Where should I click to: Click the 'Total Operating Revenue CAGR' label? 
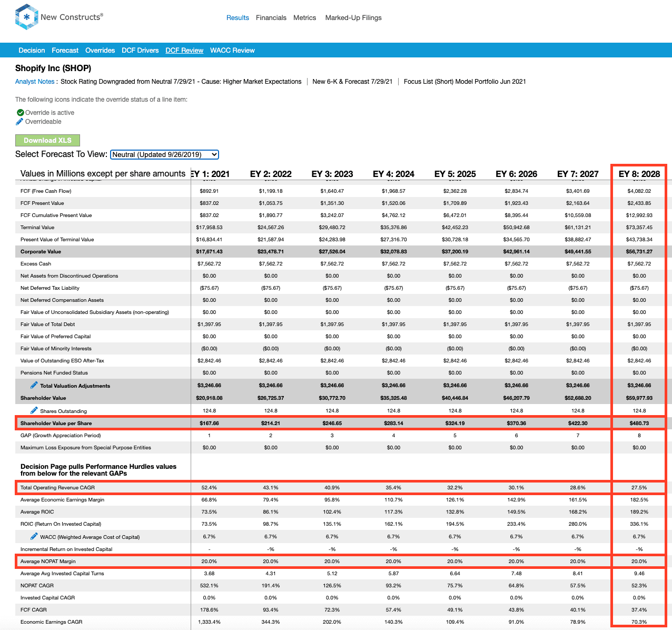58,488
